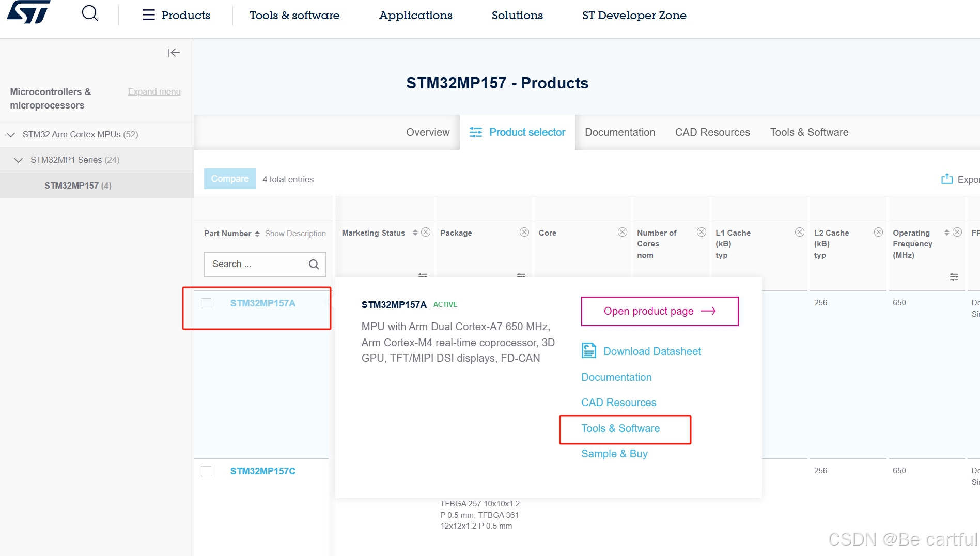The height and width of the screenshot is (556, 980).
Task: Open the Tools & Software tab
Action: coord(809,132)
